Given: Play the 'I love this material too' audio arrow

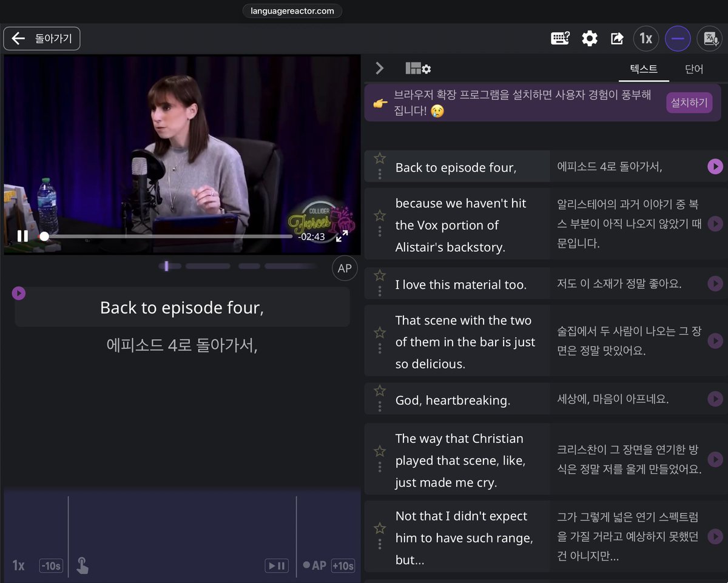Looking at the screenshot, I should click(715, 283).
